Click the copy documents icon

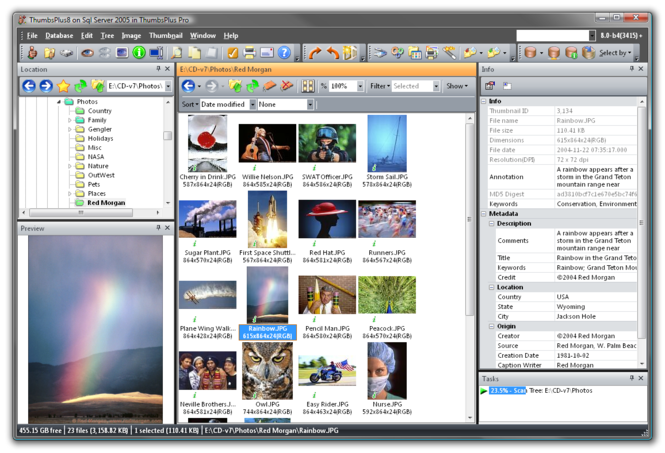pyautogui.click(x=194, y=53)
